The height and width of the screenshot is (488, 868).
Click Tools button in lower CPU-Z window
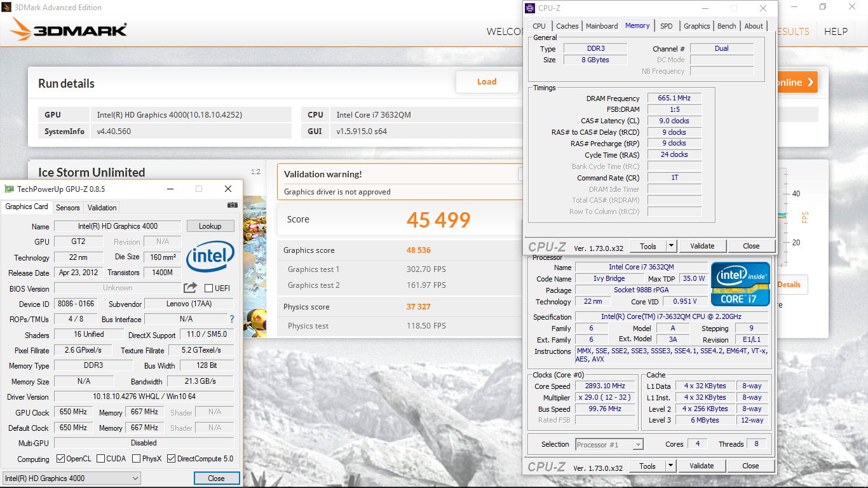tap(648, 466)
